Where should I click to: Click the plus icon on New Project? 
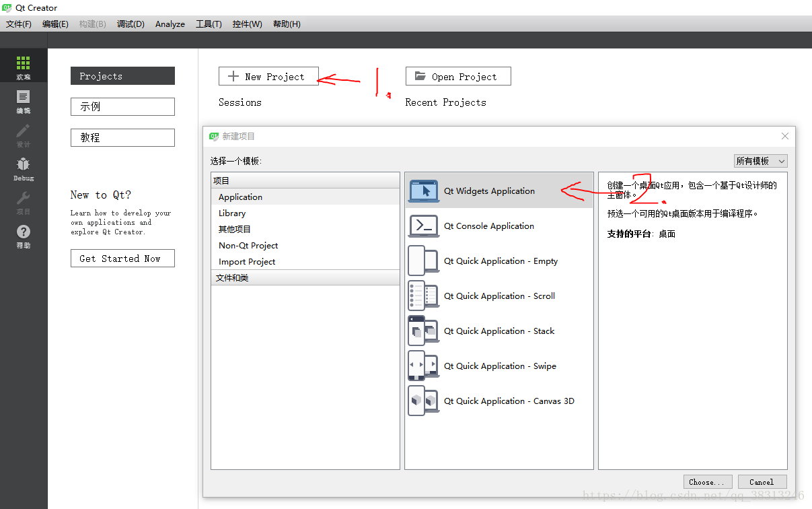click(233, 76)
